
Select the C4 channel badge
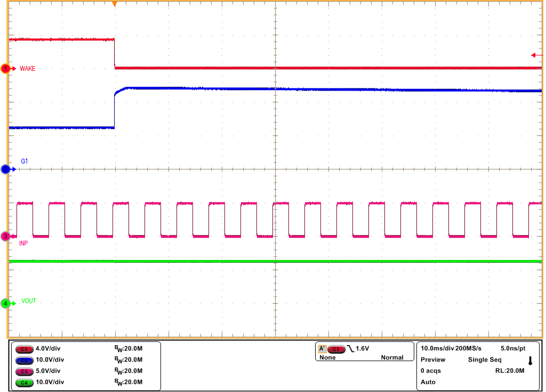pyautogui.click(x=25, y=382)
